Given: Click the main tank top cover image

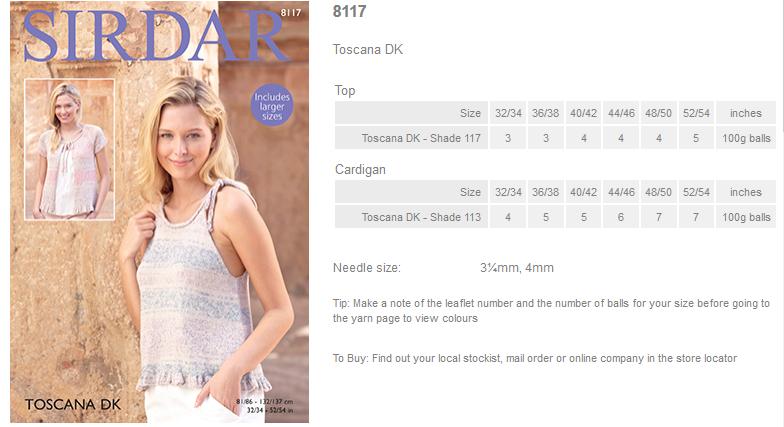Looking at the screenshot, I should 160,212.
